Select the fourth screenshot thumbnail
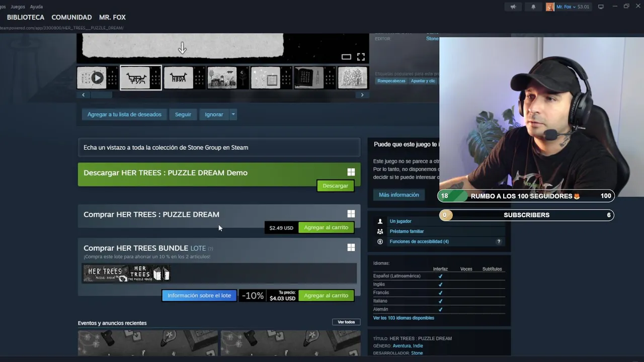This screenshot has width=644, height=362. click(227, 78)
